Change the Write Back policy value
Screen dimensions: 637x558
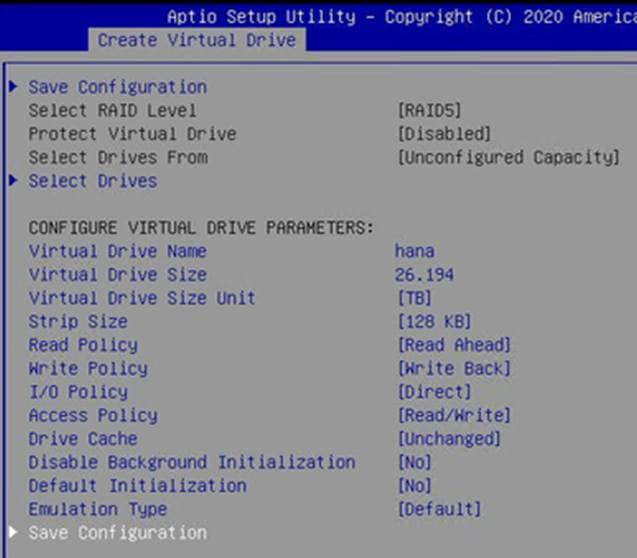coord(454,369)
